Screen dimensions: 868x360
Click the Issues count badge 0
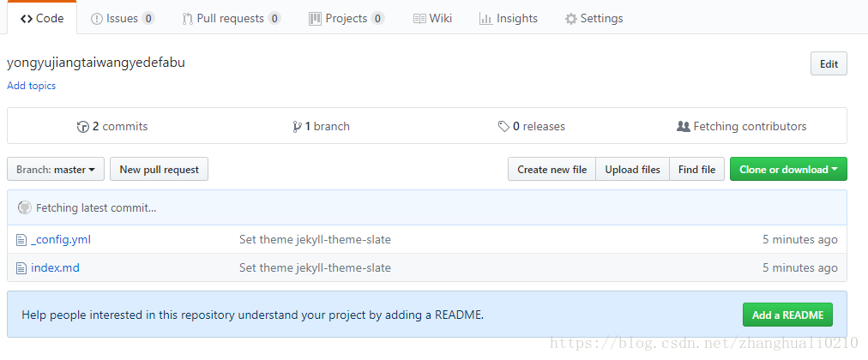point(148,18)
